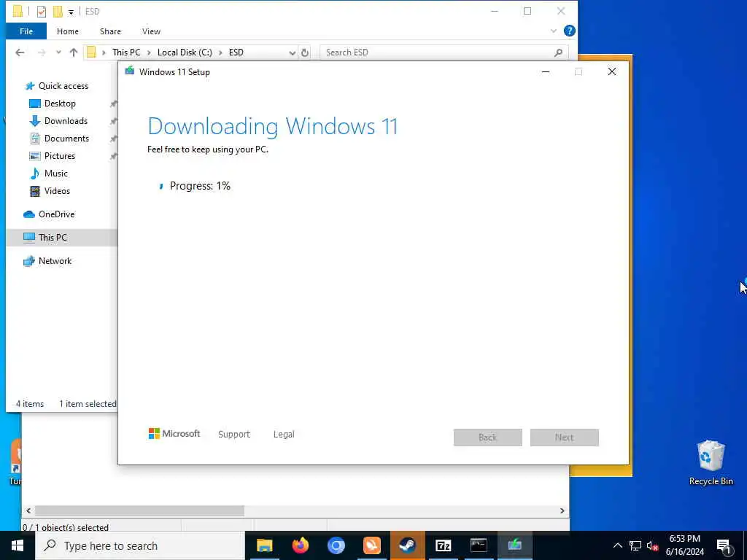Open Desktop in Quick access
The image size is (747, 560).
60,104
